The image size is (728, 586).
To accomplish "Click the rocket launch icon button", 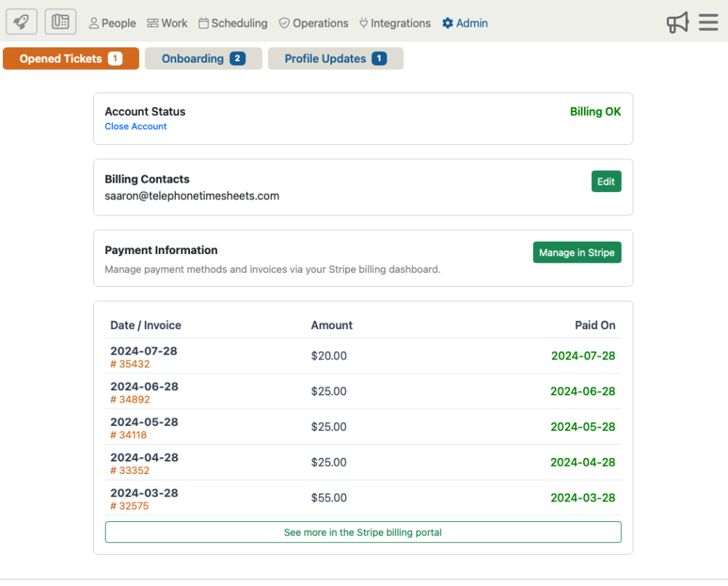I will [x=22, y=22].
